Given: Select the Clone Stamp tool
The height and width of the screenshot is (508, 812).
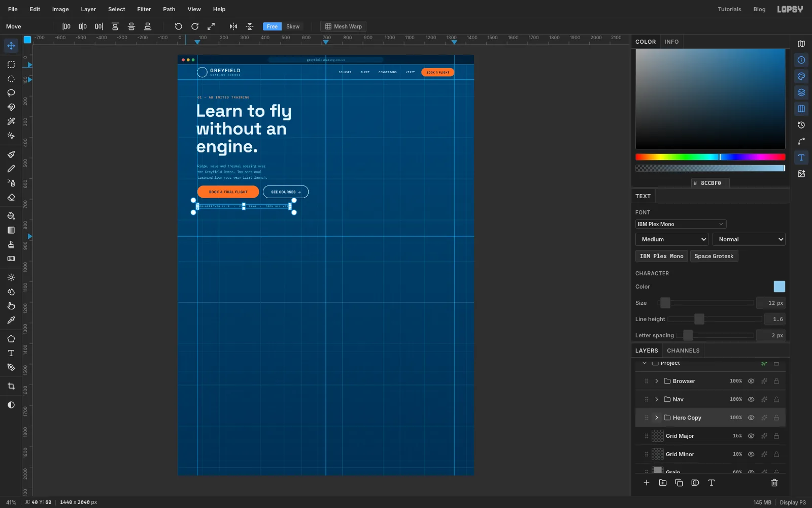Looking at the screenshot, I should click(x=11, y=244).
